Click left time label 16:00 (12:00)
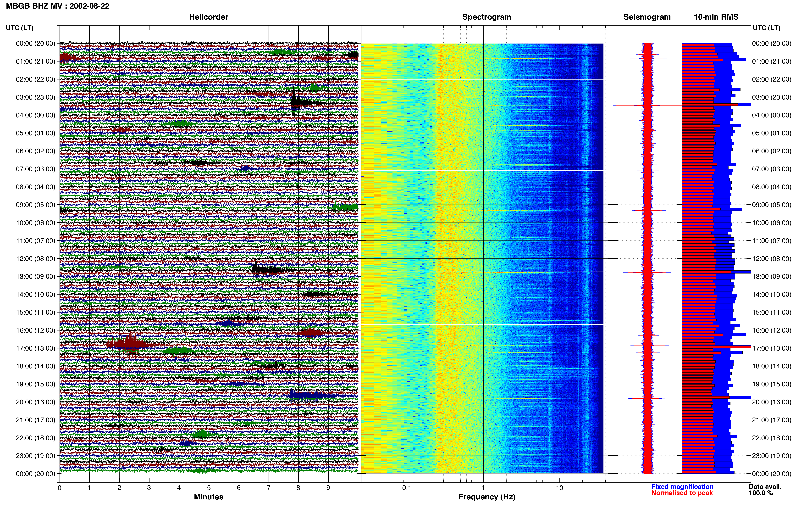 click(36, 330)
